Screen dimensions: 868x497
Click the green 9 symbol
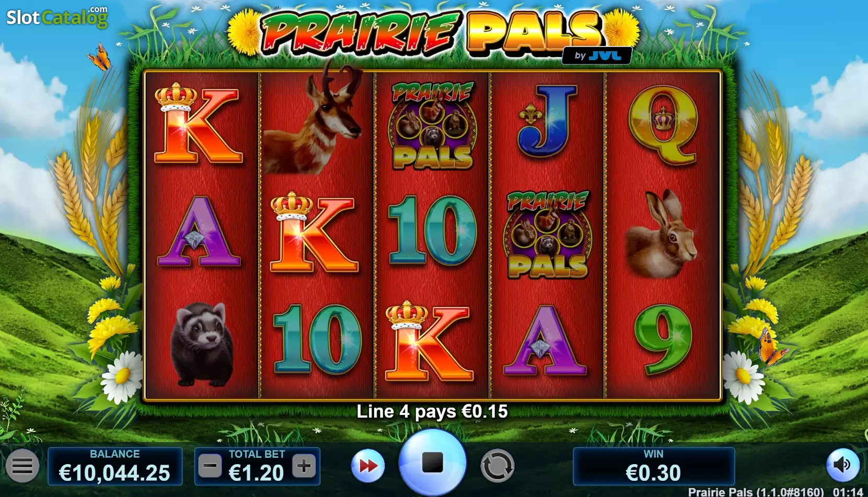point(663,340)
